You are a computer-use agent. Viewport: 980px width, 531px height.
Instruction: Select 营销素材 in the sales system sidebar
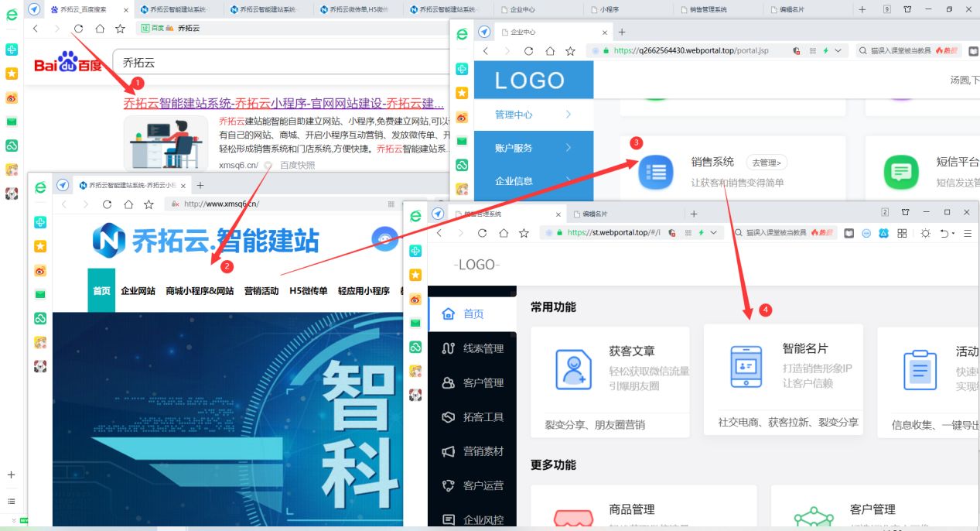pos(473,450)
